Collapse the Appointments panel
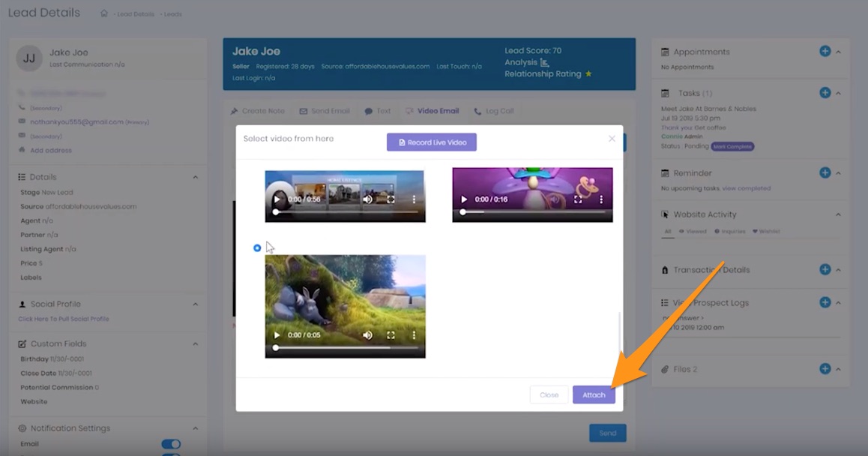 pos(838,52)
